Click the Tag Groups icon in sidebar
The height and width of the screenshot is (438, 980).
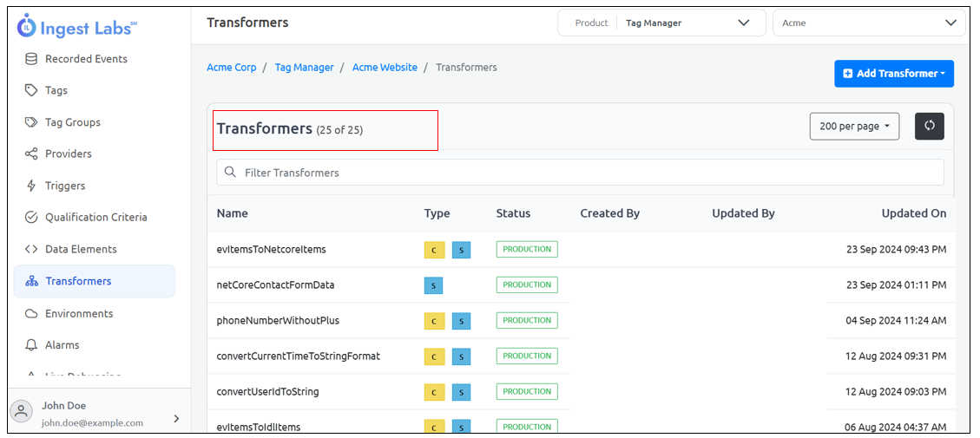tap(31, 122)
